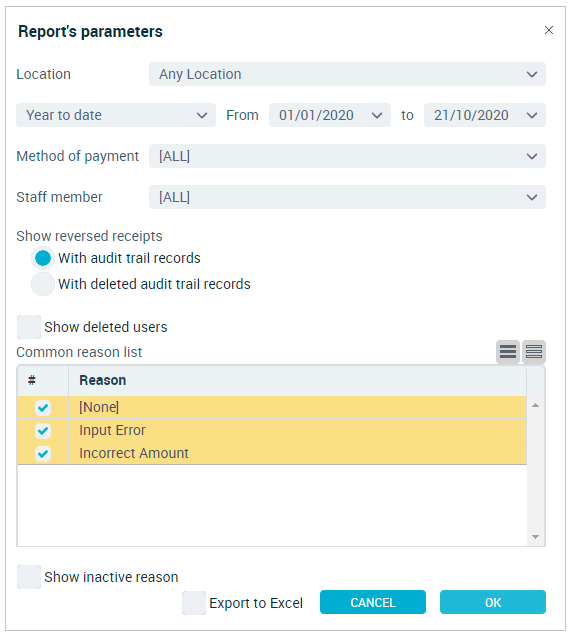Open the From date picker dropdown
This screenshot has width=571, height=636.
click(330, 115)
